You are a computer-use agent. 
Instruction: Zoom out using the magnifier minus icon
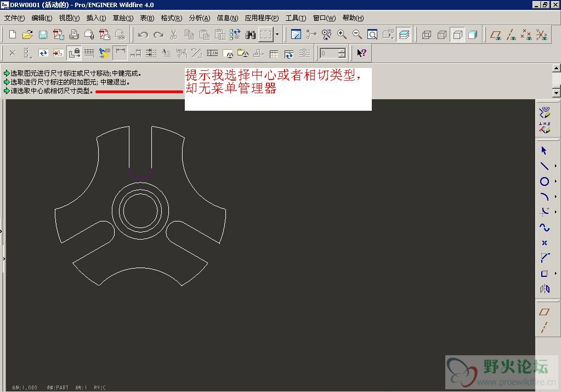pos(356,35)
